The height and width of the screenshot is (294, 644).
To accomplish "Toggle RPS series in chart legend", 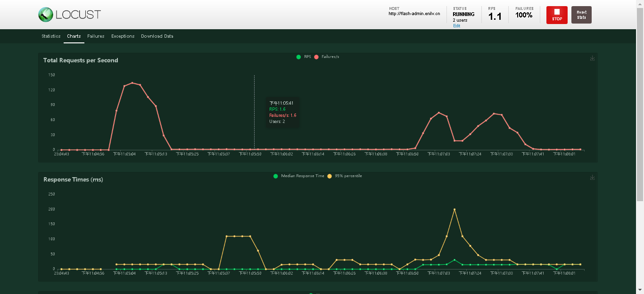I will 303,57.
